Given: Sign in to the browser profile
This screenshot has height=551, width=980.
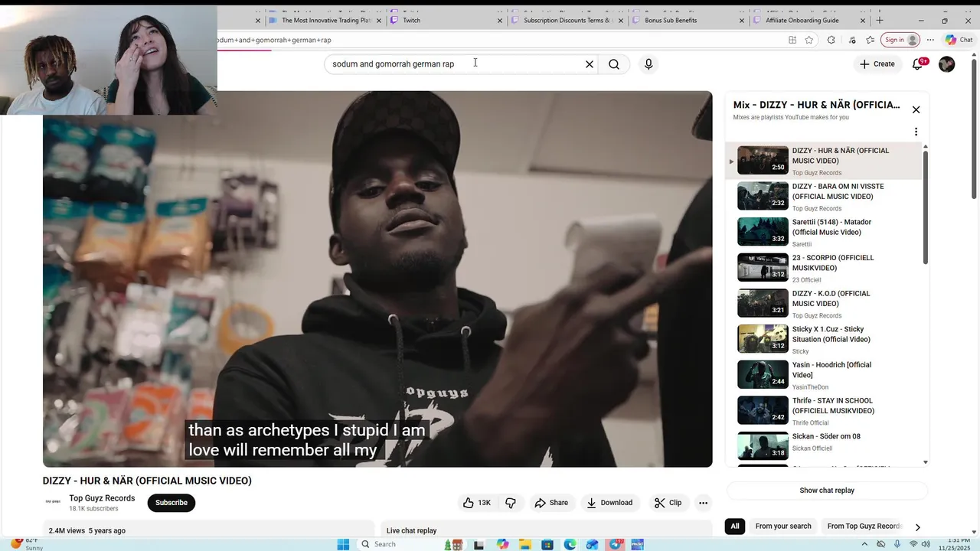Looking at the screenshot, I should click(x=900, y=40).
